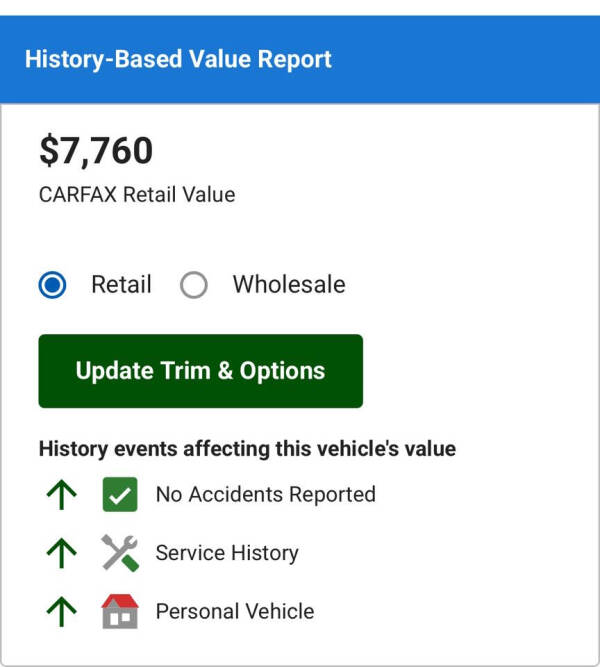
Task: Open the Service History entry
Action: 227,553
